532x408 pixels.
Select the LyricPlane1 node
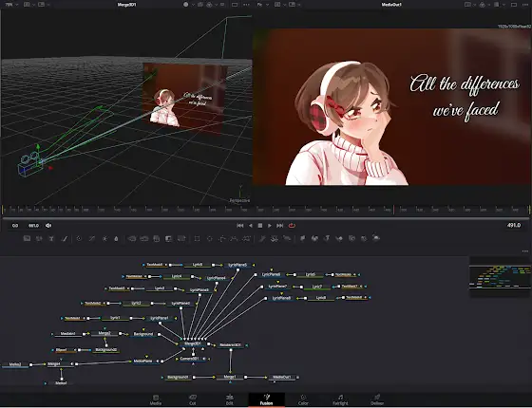pos(160,319)
